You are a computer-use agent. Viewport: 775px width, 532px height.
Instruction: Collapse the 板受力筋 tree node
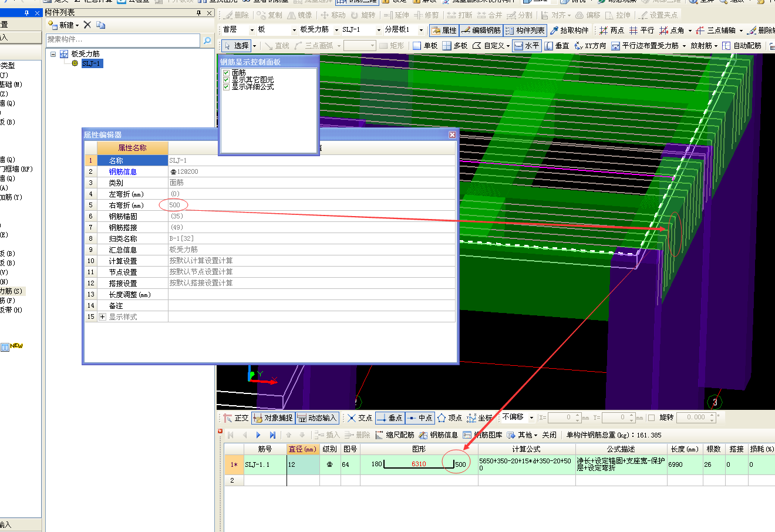pyautogui.click(x=53, y=54)
